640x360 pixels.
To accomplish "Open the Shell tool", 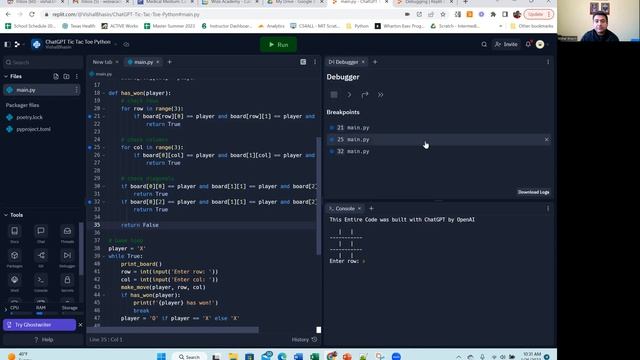I will point(15,283).
